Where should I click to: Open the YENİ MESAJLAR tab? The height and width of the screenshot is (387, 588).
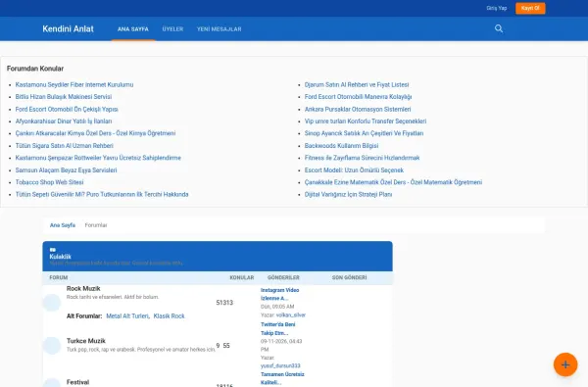(x=219, y=28)
